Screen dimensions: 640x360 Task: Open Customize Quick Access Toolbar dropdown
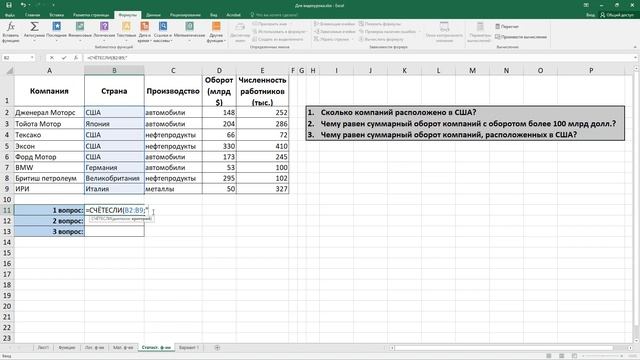[x=53, y=5]
